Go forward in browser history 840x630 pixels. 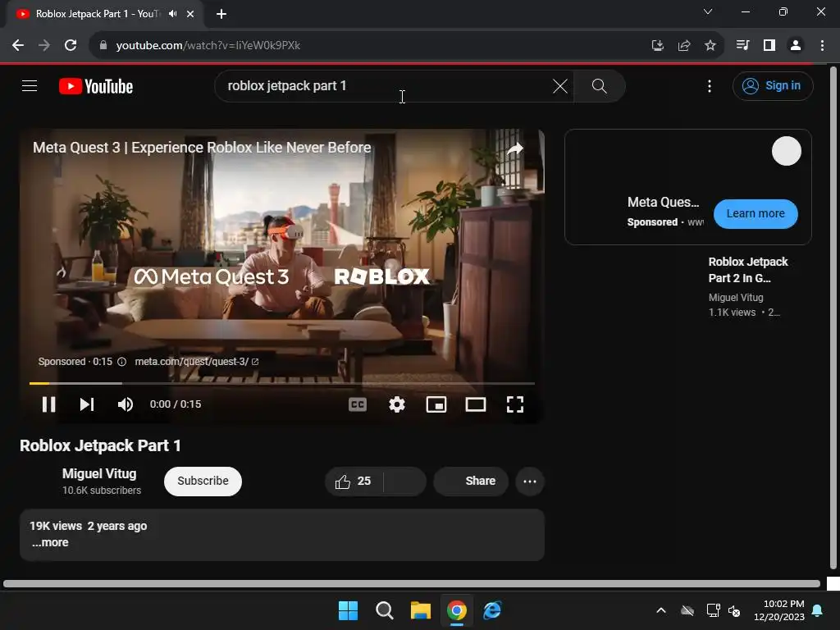44,46
